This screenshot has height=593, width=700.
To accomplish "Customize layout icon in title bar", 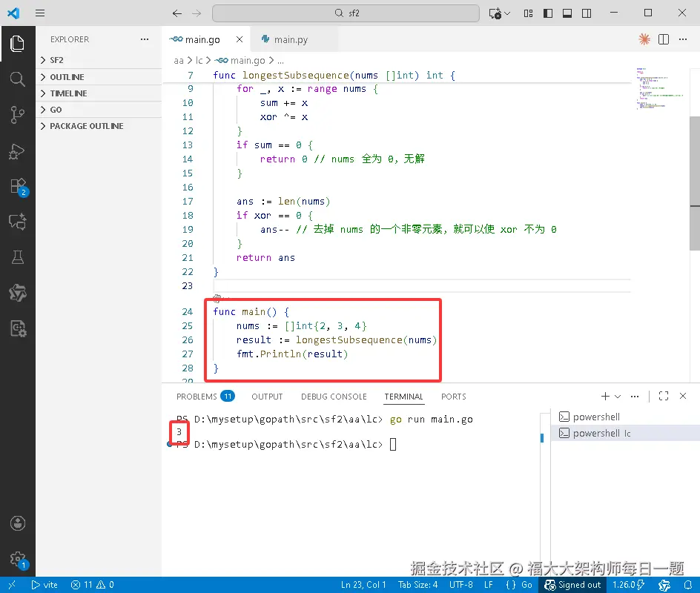I will 528,13.
